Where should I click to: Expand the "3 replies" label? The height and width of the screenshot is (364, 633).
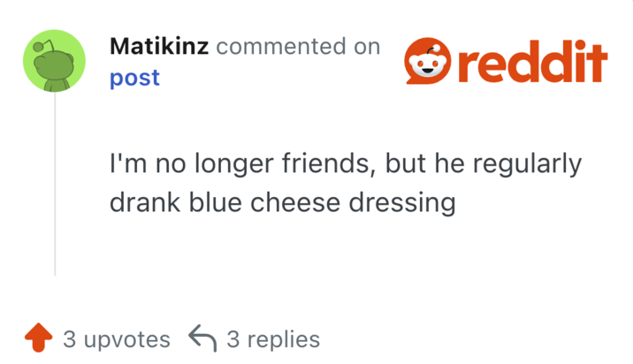point(273,338)
